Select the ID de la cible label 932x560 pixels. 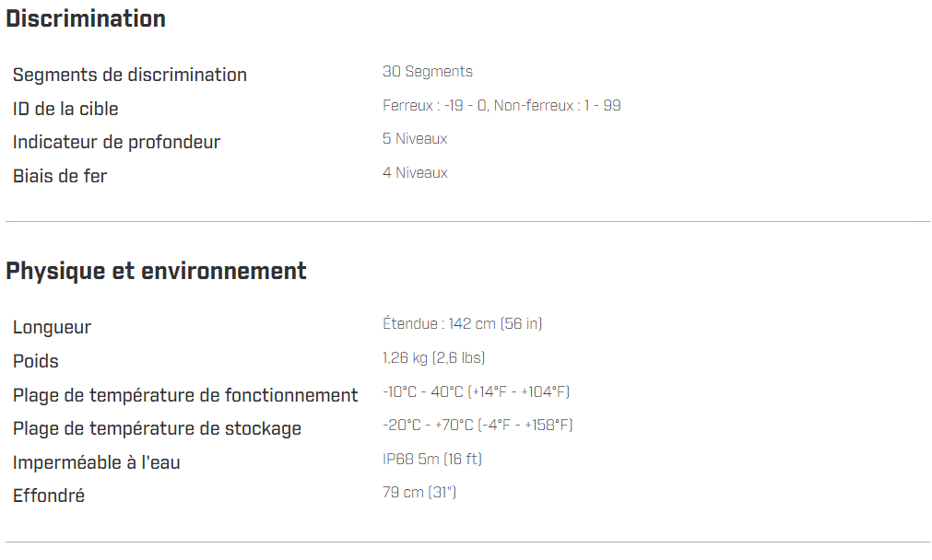point(65,109)
